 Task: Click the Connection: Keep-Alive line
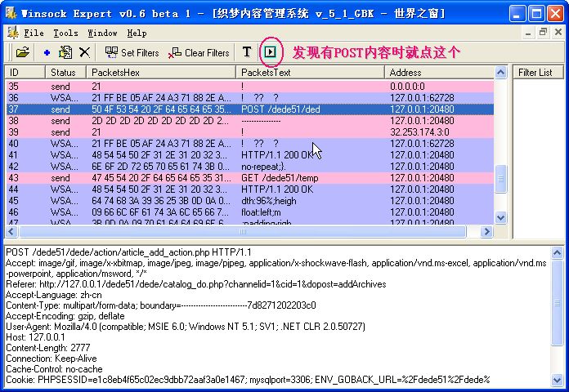point(52,359)
